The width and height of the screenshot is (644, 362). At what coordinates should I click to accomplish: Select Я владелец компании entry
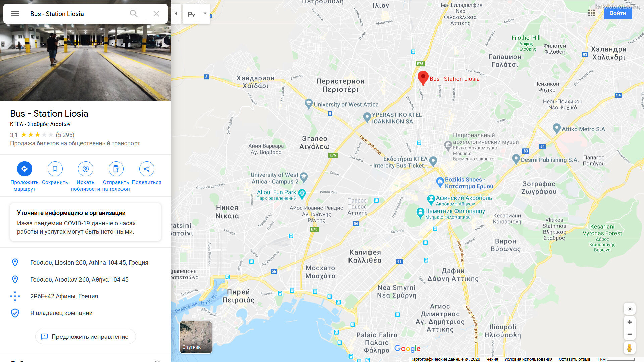pos(61,313)
